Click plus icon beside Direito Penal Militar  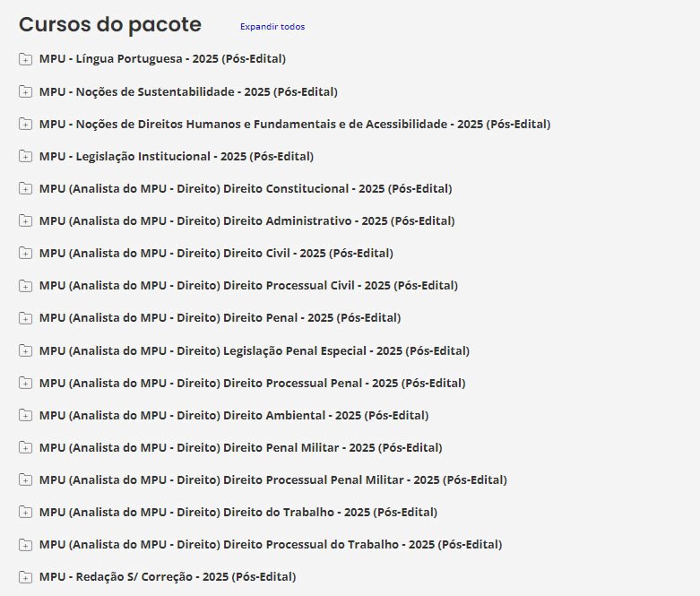[25, 448]
